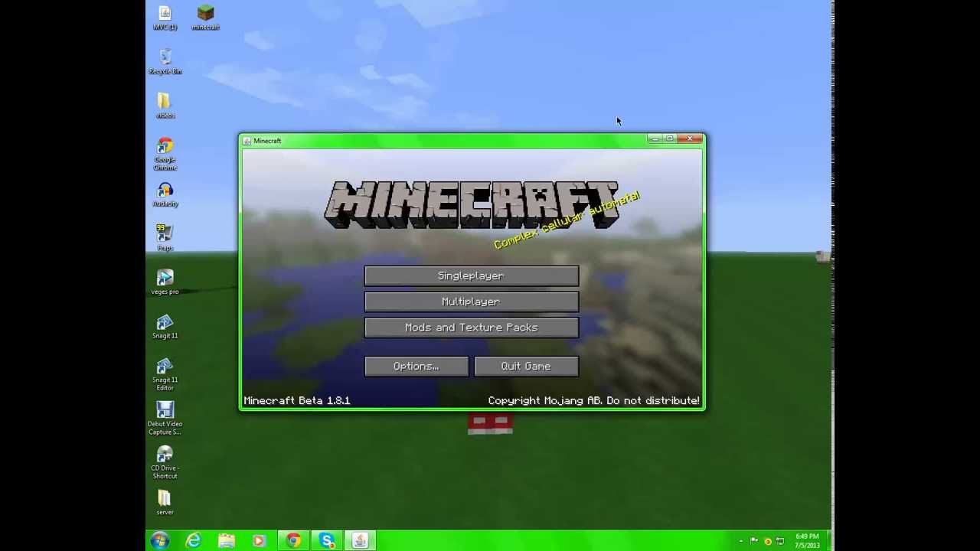
Task: Minimize the Minecraft window
Action: (653, 139)
